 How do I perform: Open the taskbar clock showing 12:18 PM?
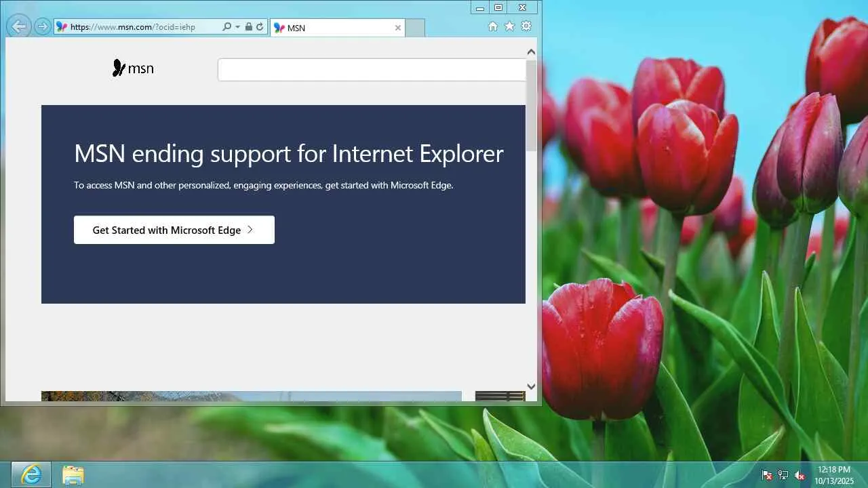click(835, 474)
